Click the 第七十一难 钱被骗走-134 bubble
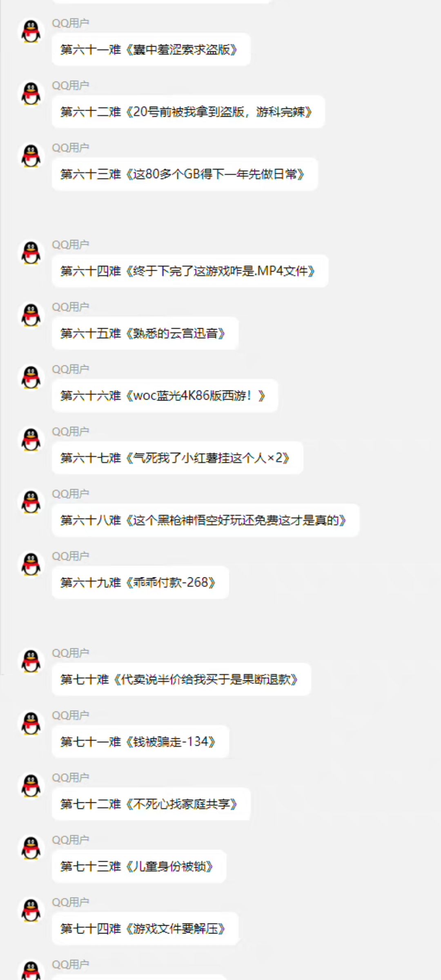The height and width of the screenshot is (980, 441). (x=140, y=742)
